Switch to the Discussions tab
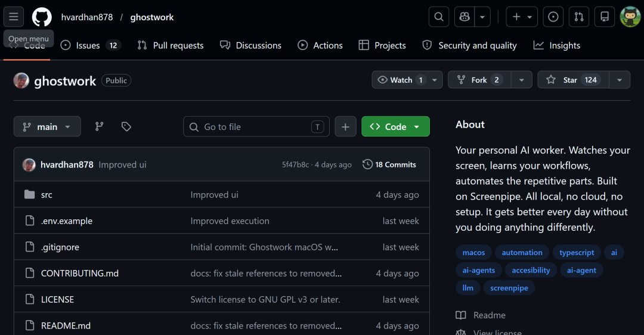644x335 pixels. point(250,45)
